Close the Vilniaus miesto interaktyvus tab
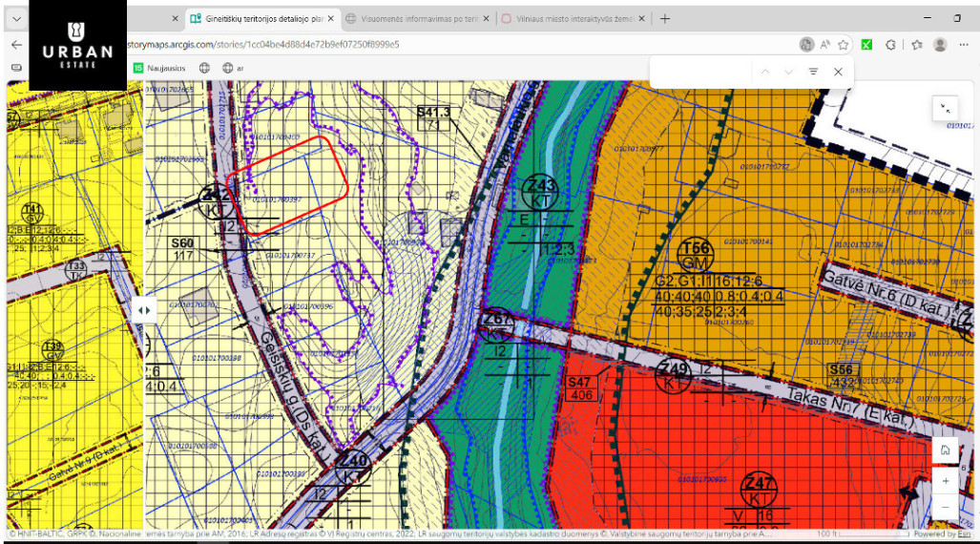This screenshot has height=544, width=980. click(641, 19)
